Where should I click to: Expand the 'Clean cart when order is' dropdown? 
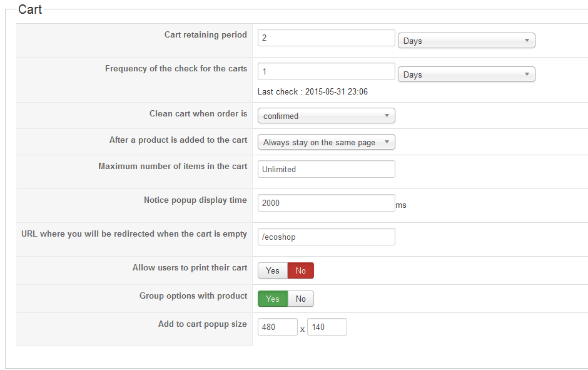click(x=326, y=116)
